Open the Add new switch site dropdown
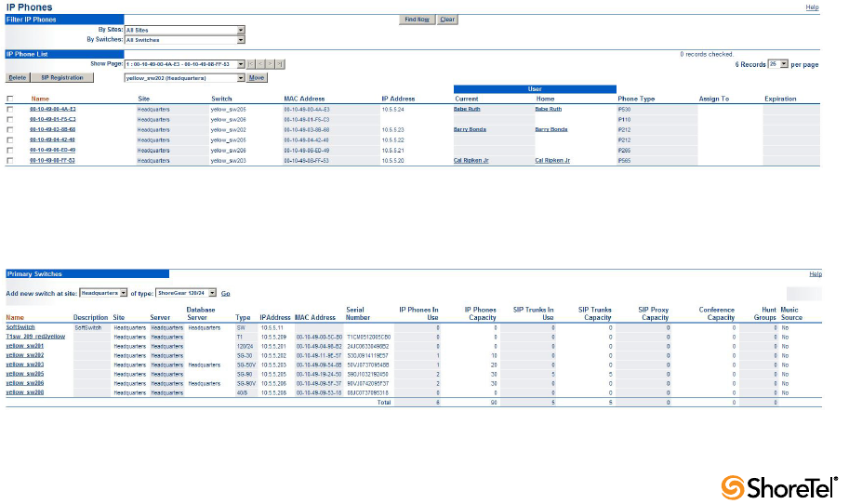 tap(103, 293)
